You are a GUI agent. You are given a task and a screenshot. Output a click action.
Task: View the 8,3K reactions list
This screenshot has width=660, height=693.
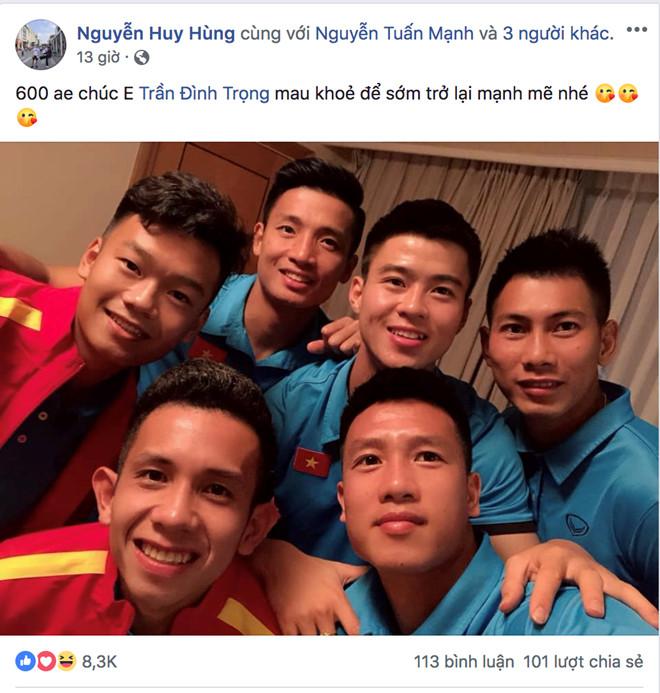point(99,662)
